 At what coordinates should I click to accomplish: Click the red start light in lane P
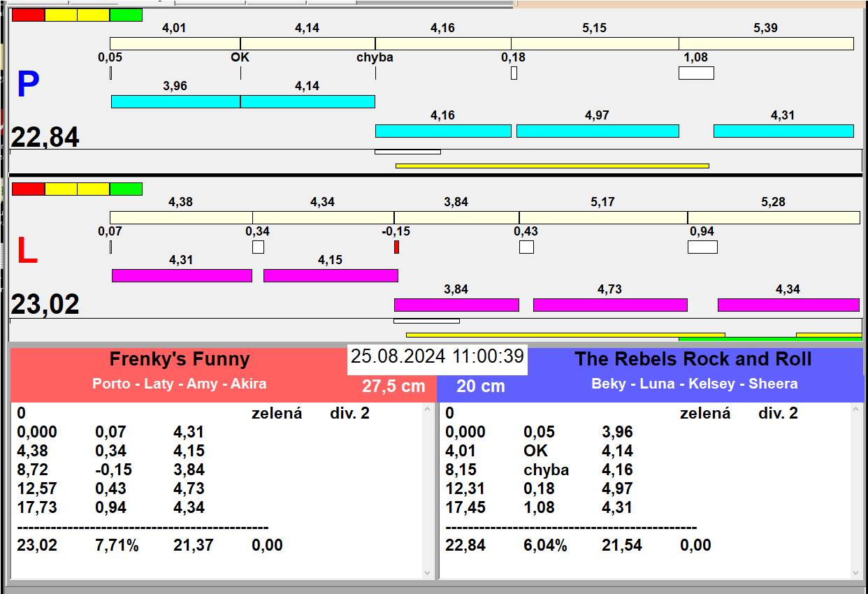[29, 15]
